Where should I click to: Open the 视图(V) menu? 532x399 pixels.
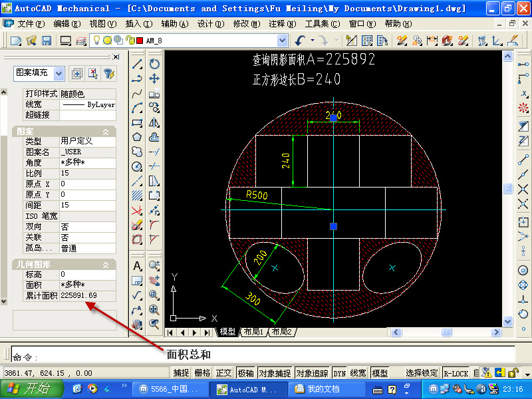click(103, 24)
